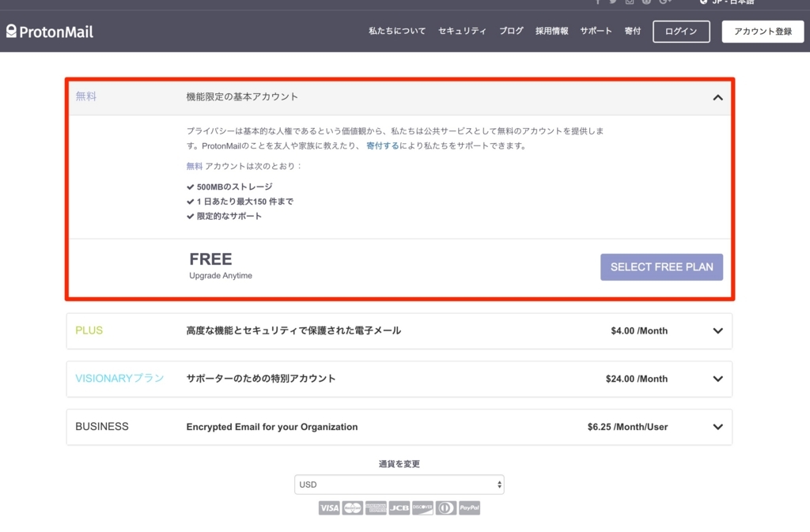Click the $4.00 /Month price
The height and width of the screenshot is (532, 810).
coord(639,330)
